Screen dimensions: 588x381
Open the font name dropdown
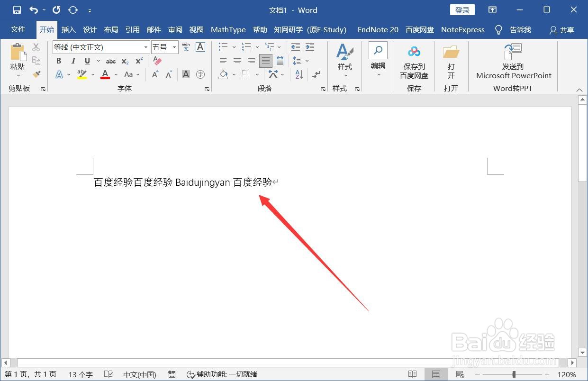pyautogui.click(x=146, y=47)
